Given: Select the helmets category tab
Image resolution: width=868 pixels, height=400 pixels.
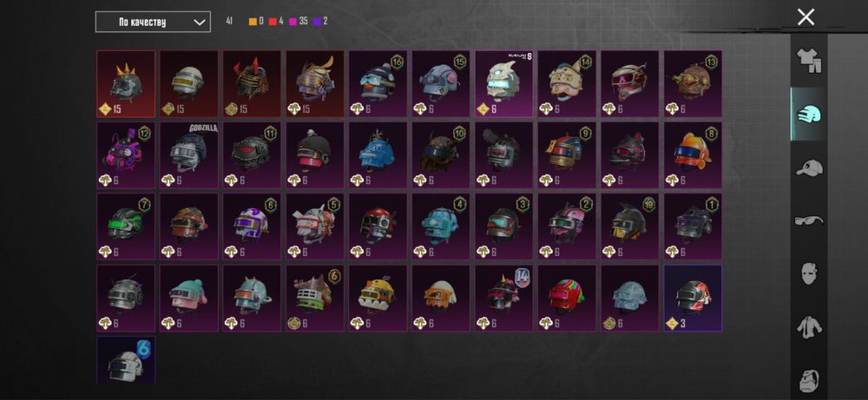Looking at the screenshot, I should 809,114.
